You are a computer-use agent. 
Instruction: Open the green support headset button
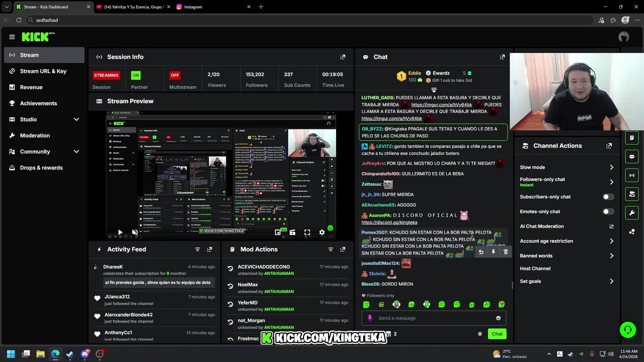(x=627, y=330)
